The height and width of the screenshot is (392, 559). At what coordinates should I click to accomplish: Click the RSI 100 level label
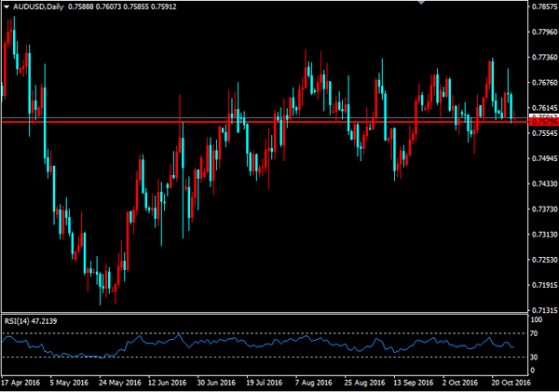coord(536,321)
